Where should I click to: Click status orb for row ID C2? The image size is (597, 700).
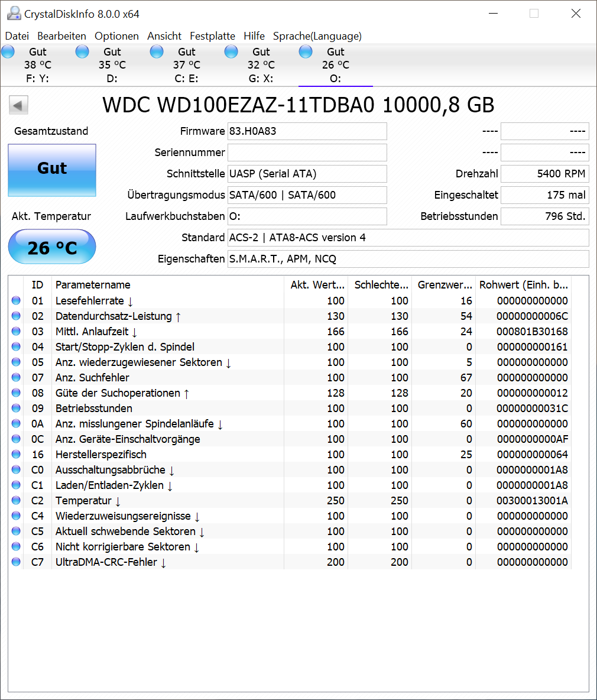pyautogui.click(x=16, y=500)
